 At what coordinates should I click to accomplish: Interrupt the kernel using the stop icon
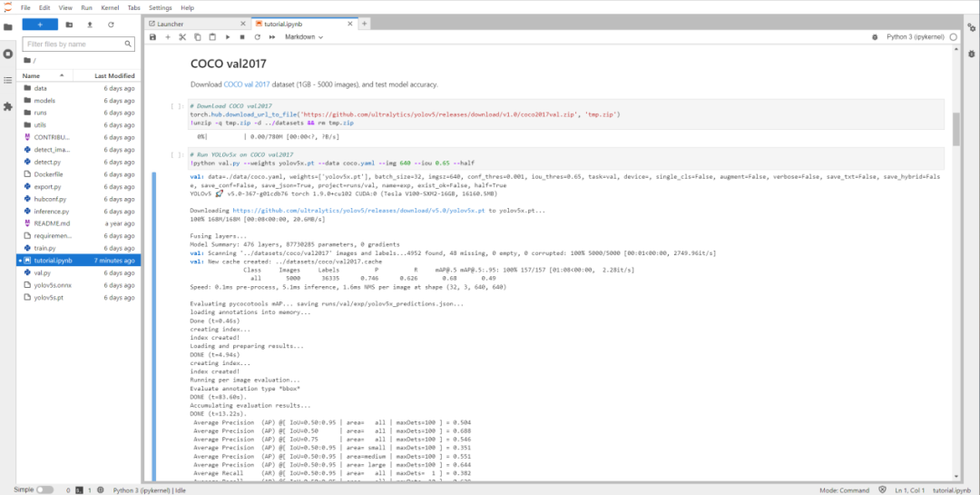pyautogui.click(x=241, y=37)
